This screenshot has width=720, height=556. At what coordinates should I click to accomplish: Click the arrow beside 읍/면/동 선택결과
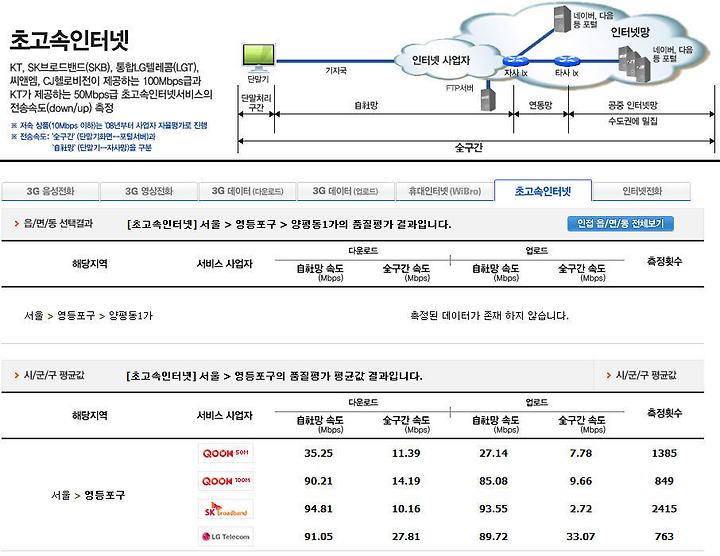17,224
